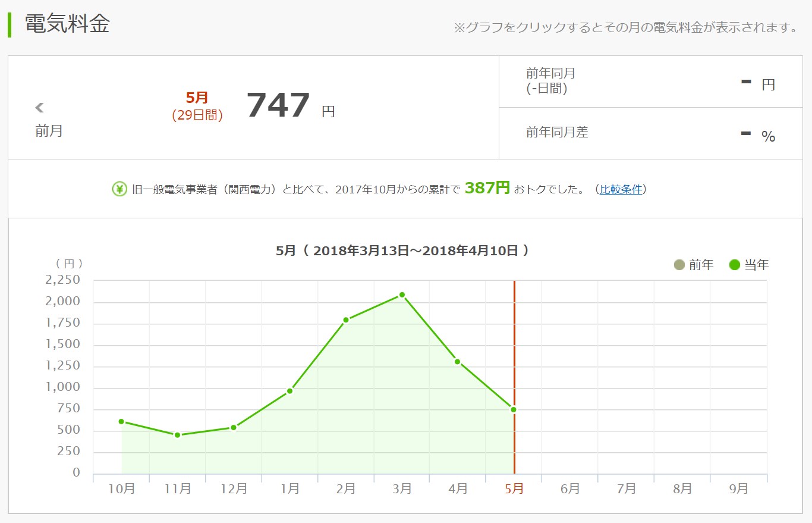Click the 前月 label
This screenshot has width=812, height=523.
(x=49, y=131)
